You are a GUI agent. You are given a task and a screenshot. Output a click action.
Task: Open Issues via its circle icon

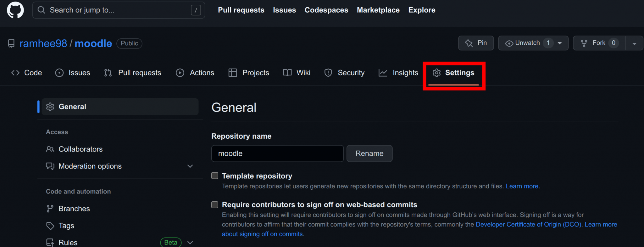[59, 72]
